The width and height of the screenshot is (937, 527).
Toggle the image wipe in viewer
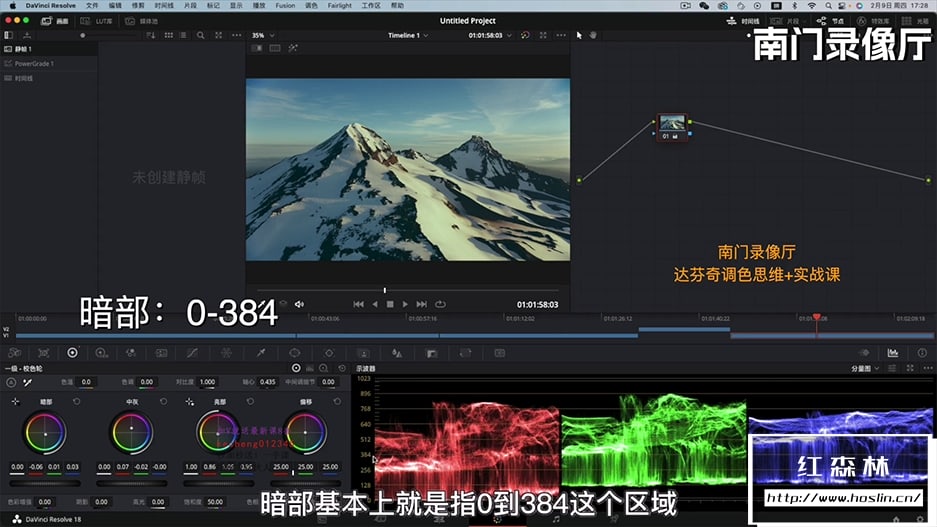tap(257, 48)
